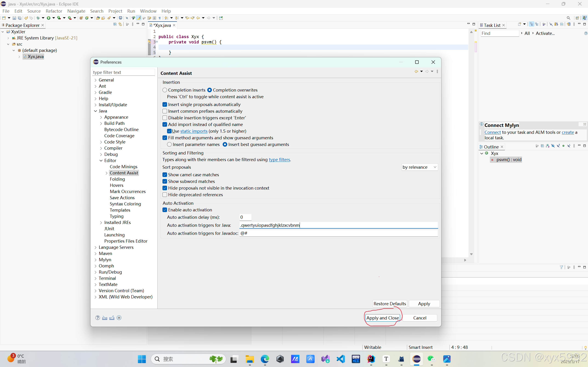
Task: Collapse the Editor tree node
Action: point(101,160)
